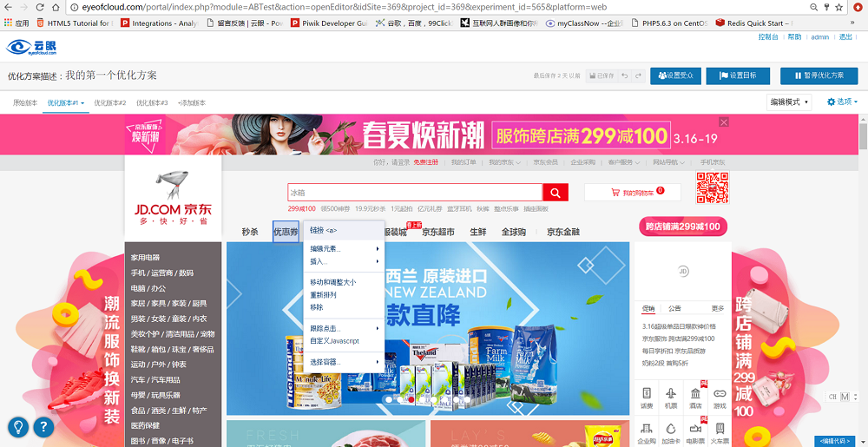Click the undo arrow icon
This screenshot has height=447, width=868.
tap(625, 76)
